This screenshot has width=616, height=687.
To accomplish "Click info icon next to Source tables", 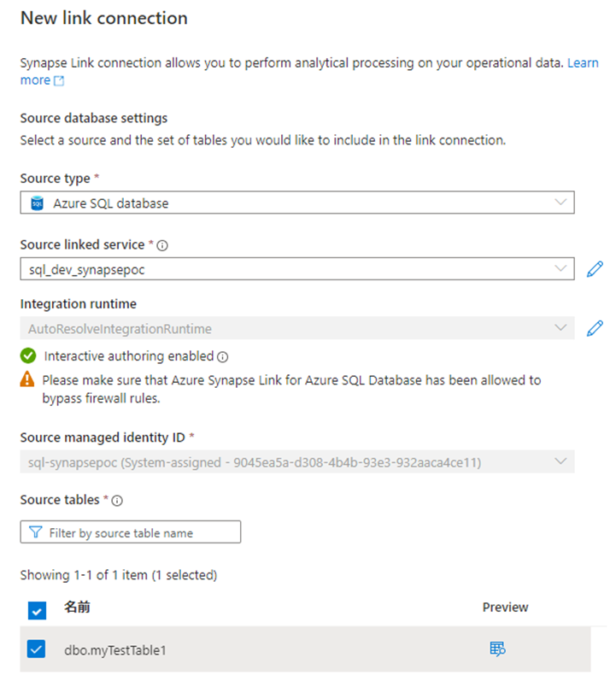I will (x=118, y=501).
